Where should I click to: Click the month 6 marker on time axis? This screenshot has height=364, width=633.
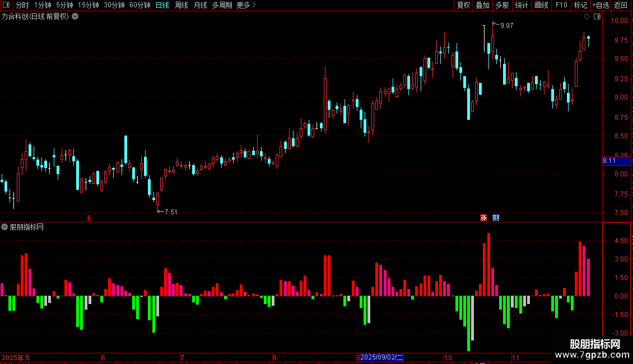pos(103,357)
